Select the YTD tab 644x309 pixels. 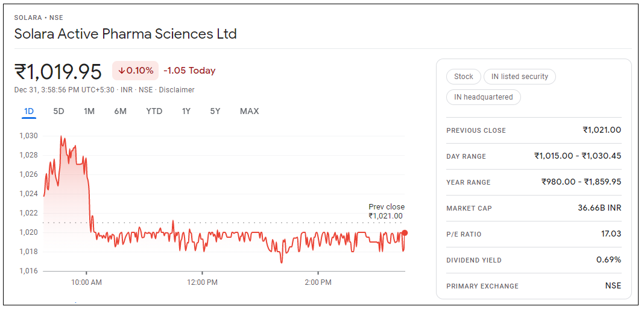click(154, 112)
